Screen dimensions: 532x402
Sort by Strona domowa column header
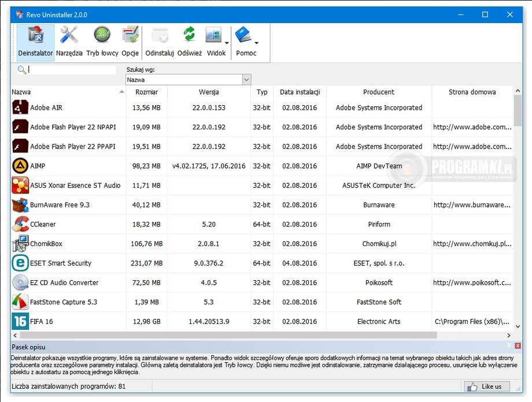click(x=472, y=92)
